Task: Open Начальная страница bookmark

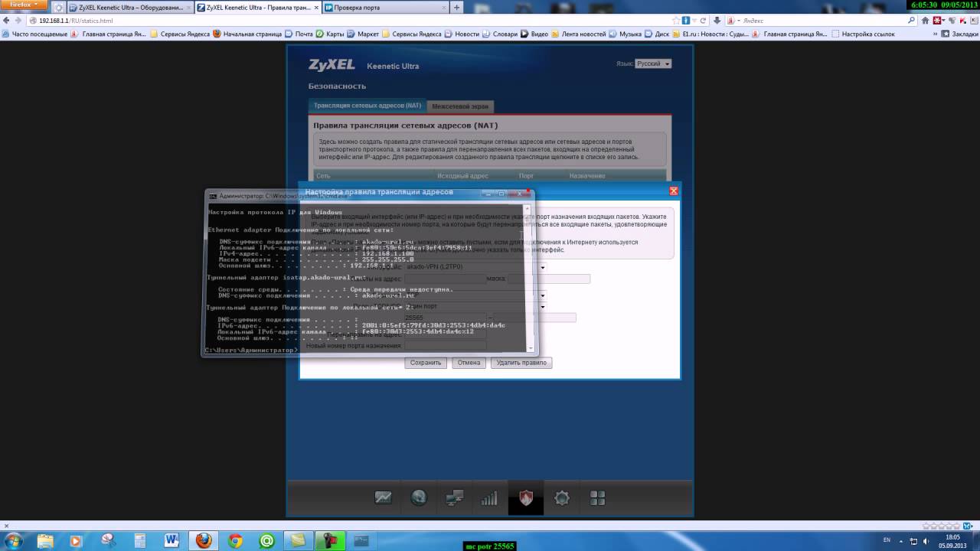Action: (x=247, y=34)
